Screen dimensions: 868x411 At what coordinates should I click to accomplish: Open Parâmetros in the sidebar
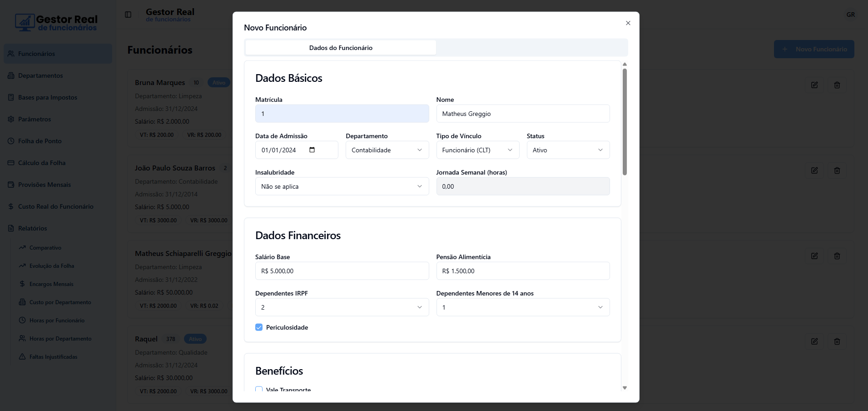coord(58,119)
